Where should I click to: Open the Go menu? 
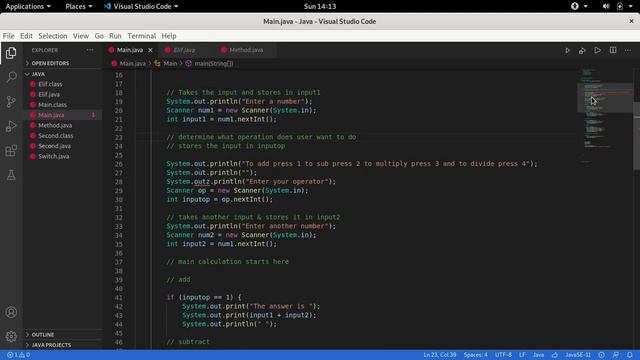pyautogui.click(x=99, y=36)
